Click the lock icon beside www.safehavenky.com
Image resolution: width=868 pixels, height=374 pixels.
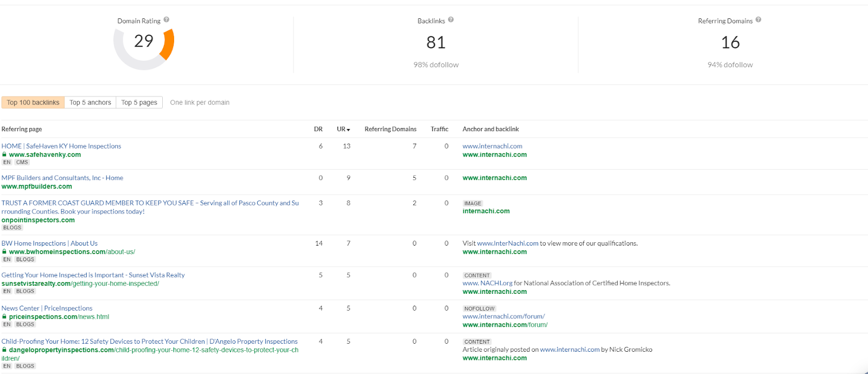[4, 154]
